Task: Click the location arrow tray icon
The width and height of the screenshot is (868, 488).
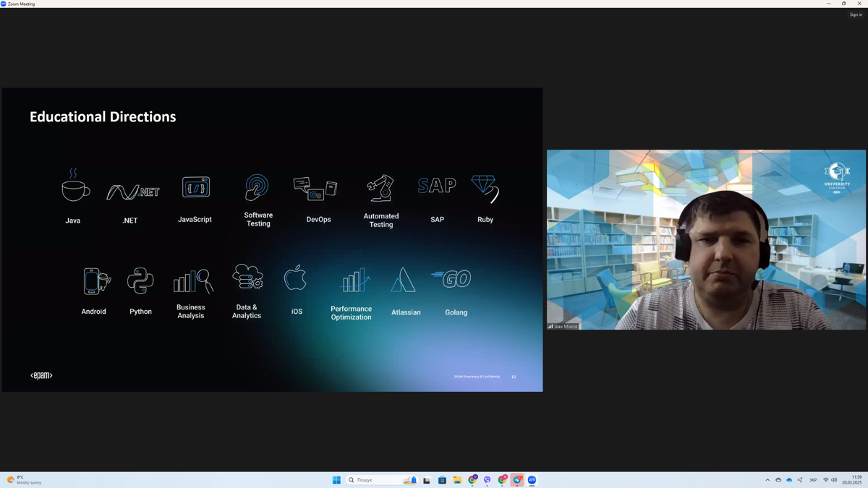Action: pos(800,480)
